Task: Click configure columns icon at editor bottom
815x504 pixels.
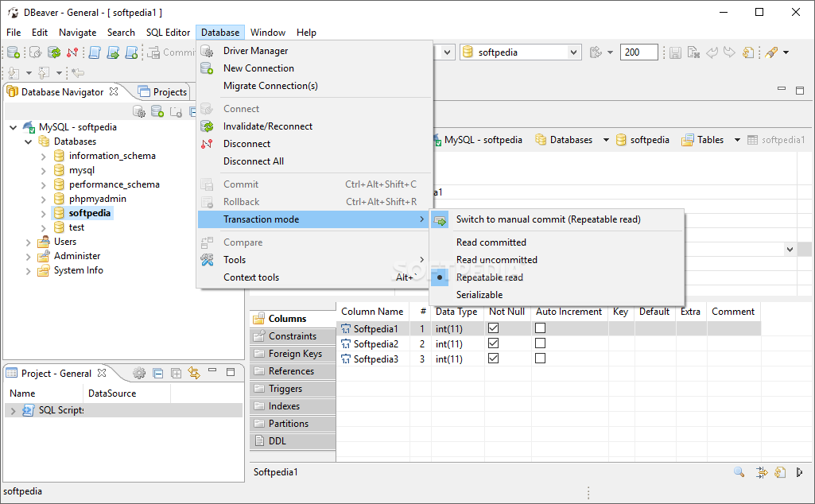Action: click(762, 471)
